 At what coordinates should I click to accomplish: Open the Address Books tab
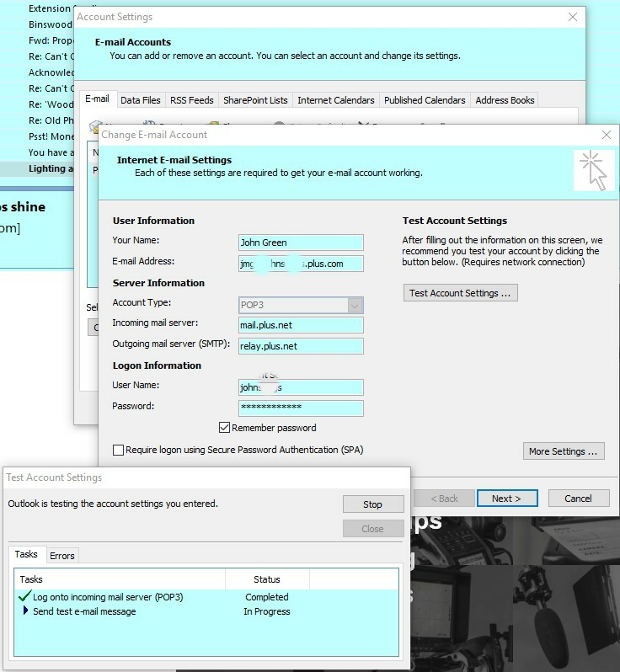[x=505, y=100]
